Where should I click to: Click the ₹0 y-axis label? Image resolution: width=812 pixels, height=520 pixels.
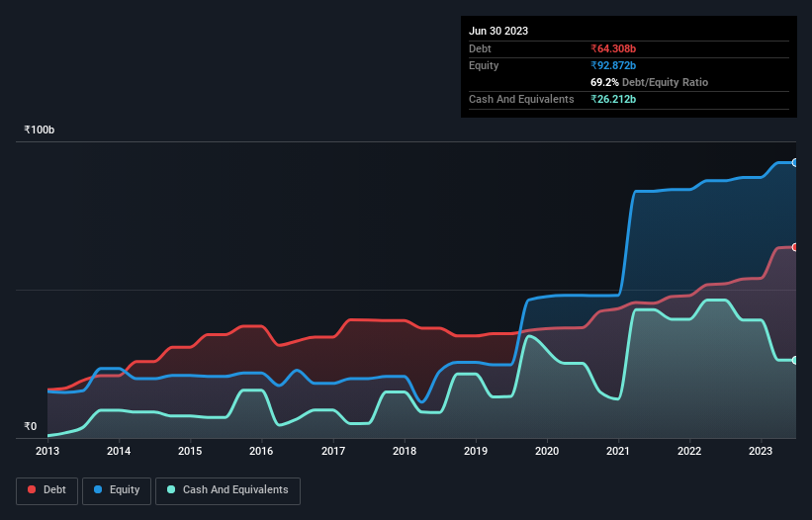(31, 426)
